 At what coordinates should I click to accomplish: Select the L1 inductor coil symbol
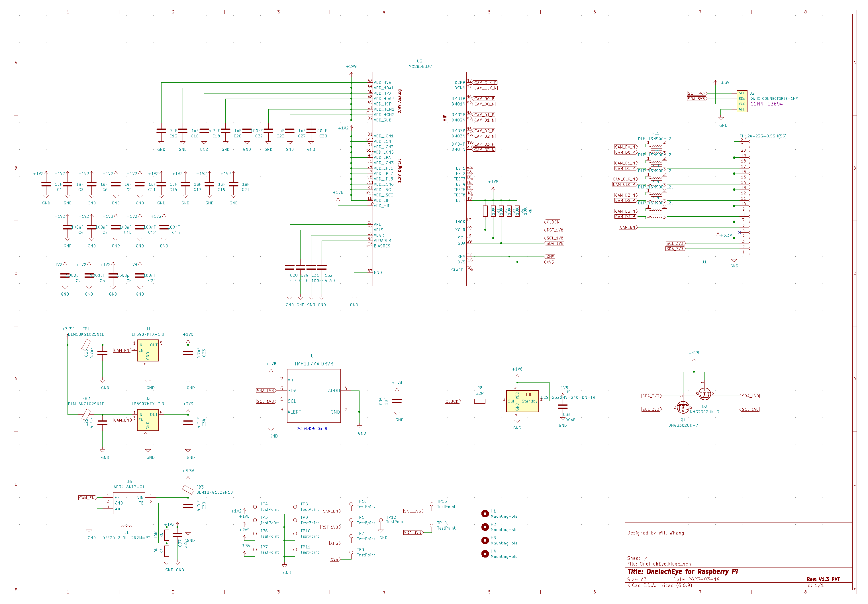point(126,526)
